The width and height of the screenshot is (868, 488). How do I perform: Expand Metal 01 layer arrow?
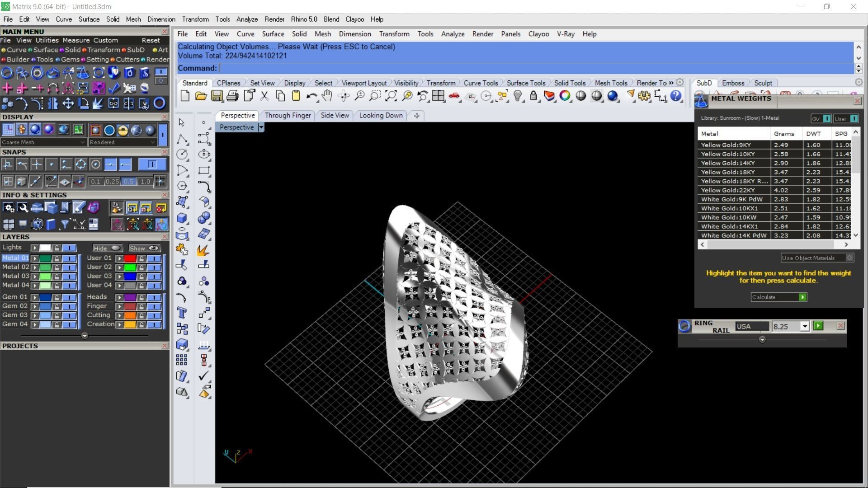[x=34, y=258]
